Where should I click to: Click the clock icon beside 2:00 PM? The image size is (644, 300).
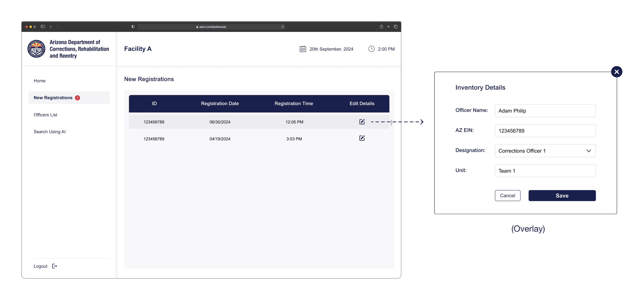[371, 49]
